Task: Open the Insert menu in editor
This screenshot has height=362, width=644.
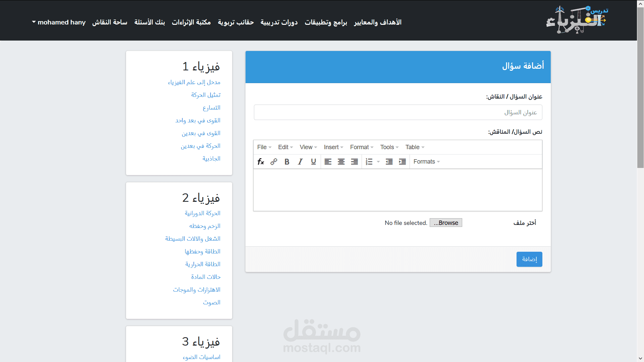Action: [333, 147]
